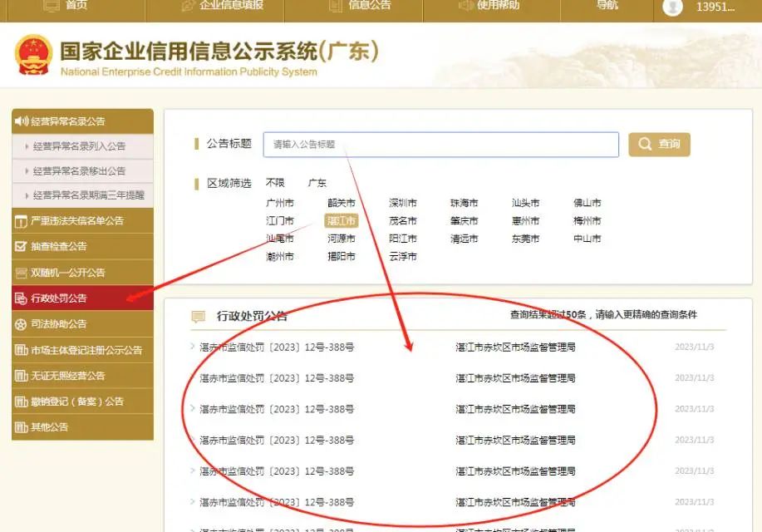The height and width of the screenshot is (532, 762).
Task: Filter by 东莞市
Action: pos(525,239)
